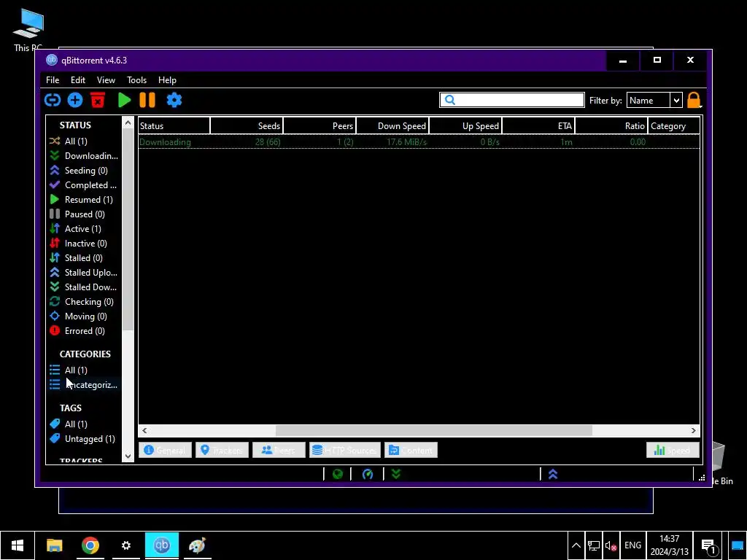Toggle alternative speed limits speedometer icon
Image resolution: width=747 pixels, height=560 pixels.
[x=368, y=474]
